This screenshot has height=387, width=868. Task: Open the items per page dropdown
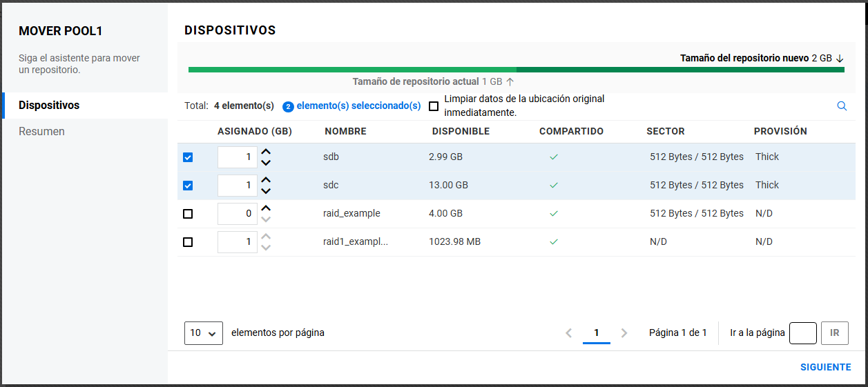203,333
